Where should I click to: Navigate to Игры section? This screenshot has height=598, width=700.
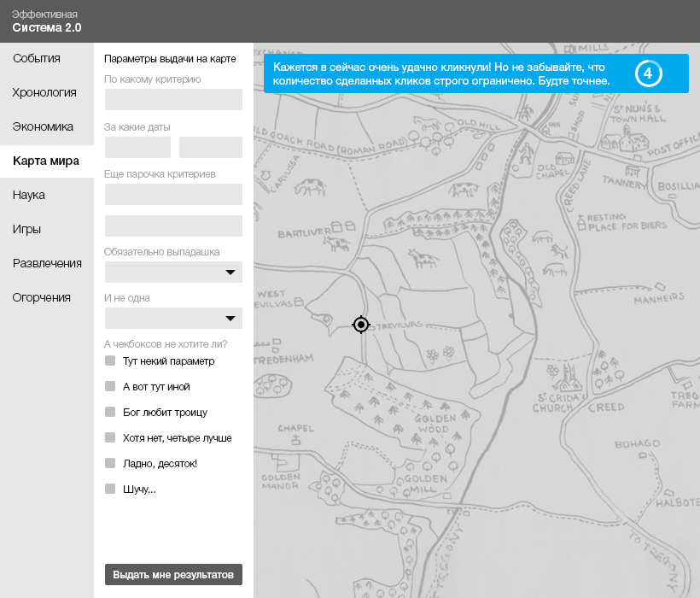pyautogui.click(x=26, y=229)
